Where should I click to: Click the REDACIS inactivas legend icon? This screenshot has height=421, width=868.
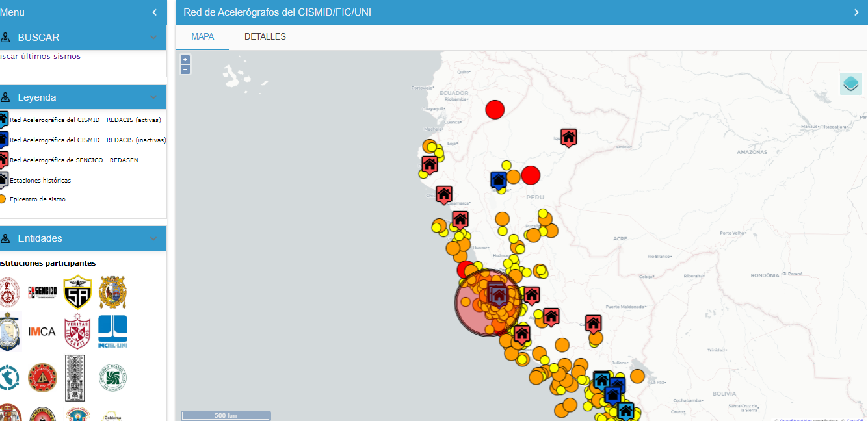click(3, 139)
